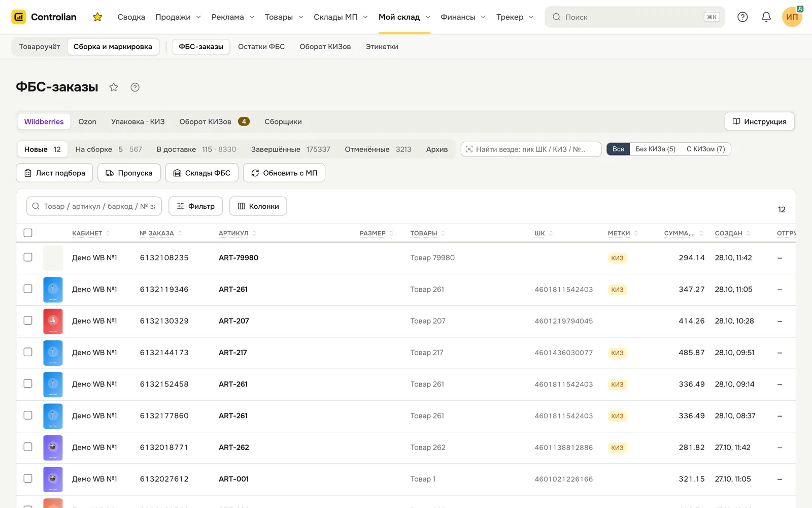Click Обновить с МП button

point(284,173)
